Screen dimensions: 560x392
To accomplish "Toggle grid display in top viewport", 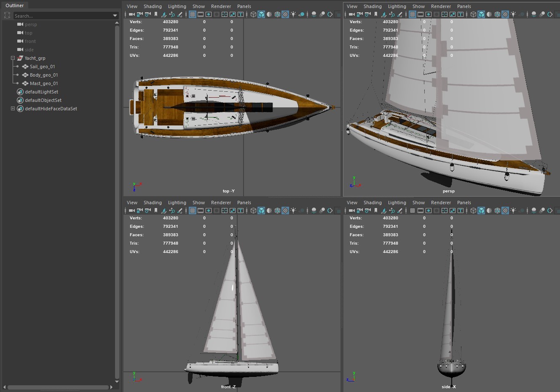I will pos(192,14).
